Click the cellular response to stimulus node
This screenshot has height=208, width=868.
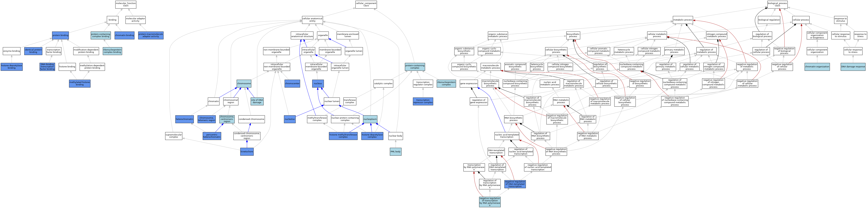(x=840, y=35)
